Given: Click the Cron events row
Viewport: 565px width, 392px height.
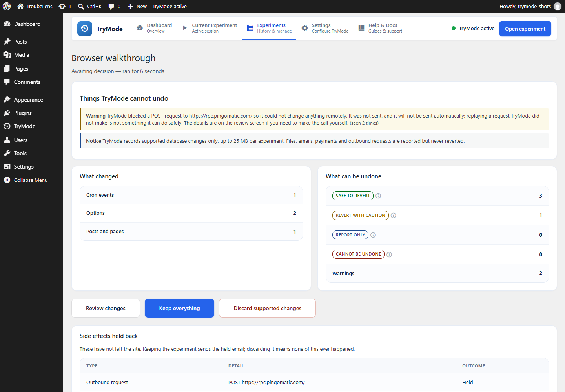Looking at the screenshot, I should tap(191, 195).
